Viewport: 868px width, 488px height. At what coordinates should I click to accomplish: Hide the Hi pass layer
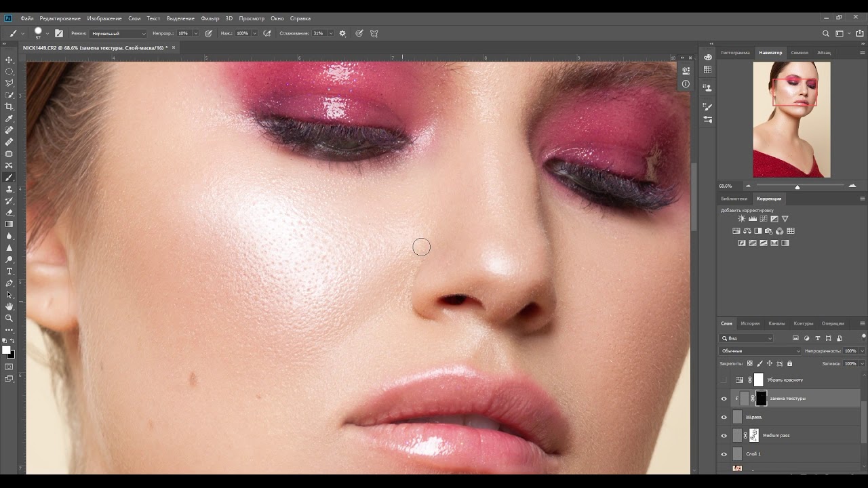[724, 417]
